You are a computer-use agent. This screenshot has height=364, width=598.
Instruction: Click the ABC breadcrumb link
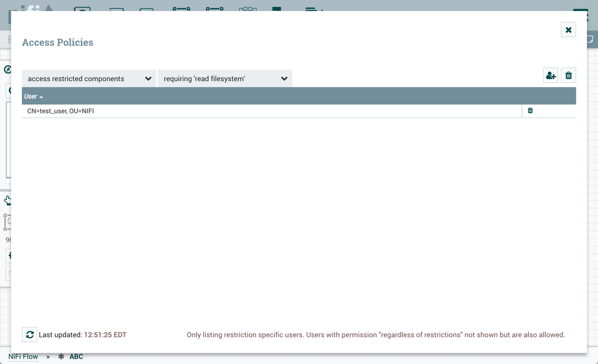coord(76,357)
